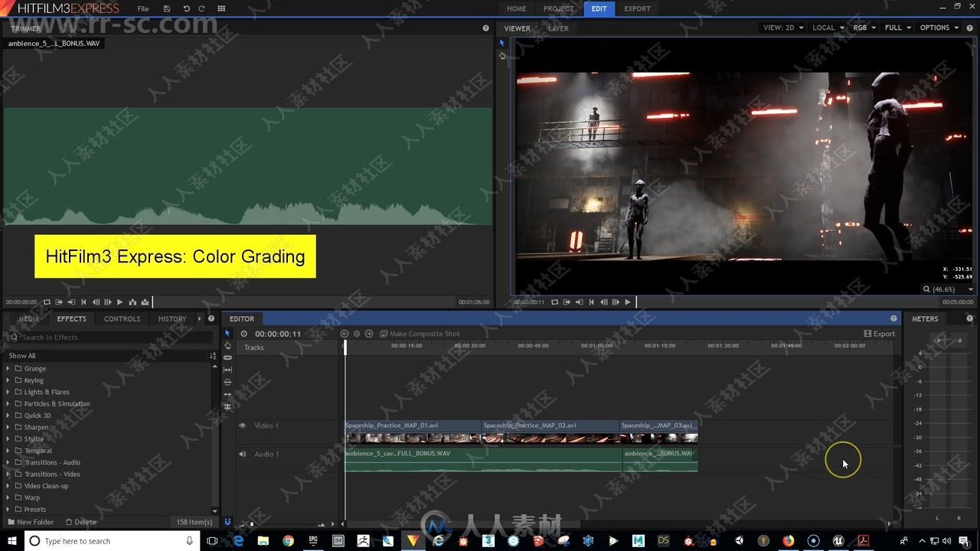The height and width of the screenshot is (551, 980).
Task: Choose the Rate Stretch tool in the editor
Action: (x=227, y=406)
